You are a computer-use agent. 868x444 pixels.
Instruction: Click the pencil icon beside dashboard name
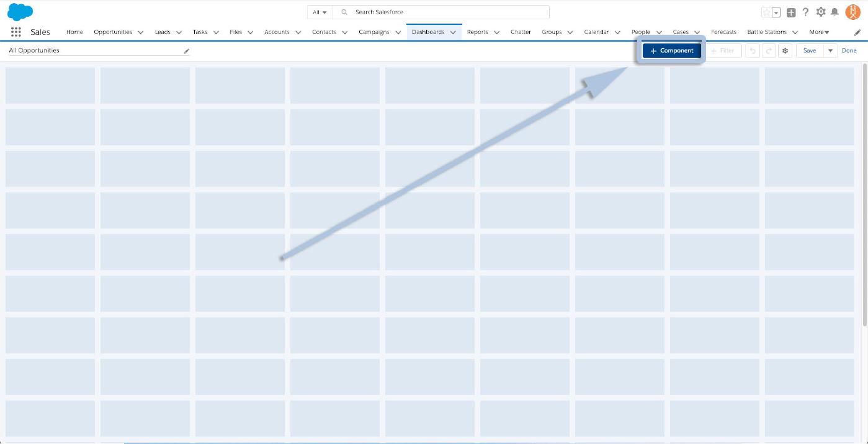point(186,51)
